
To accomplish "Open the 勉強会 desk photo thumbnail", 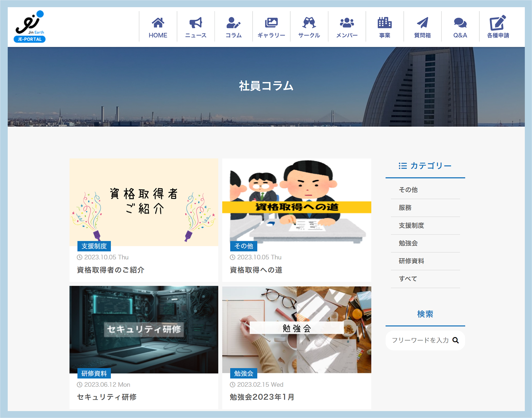I will coord(297,330).
